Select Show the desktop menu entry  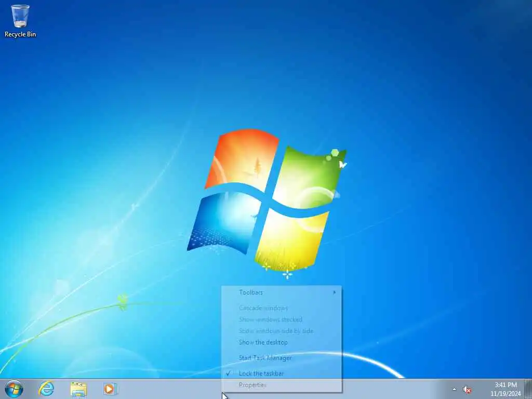[282, 342]
